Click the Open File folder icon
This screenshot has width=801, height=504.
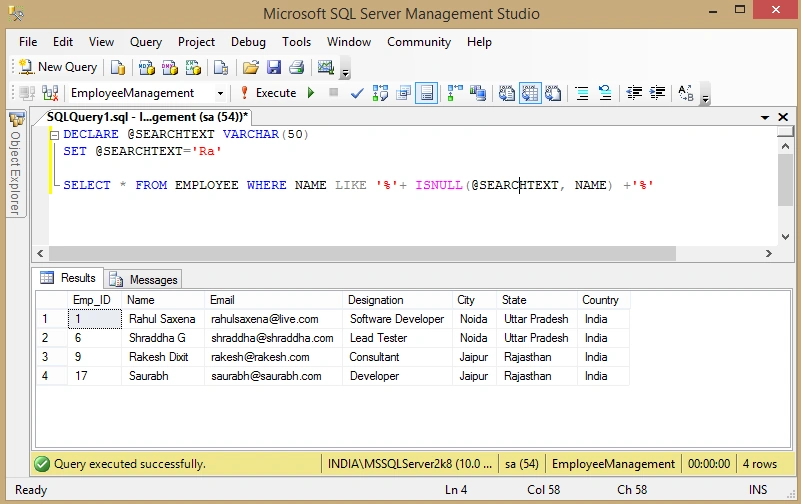pos(250,67)
